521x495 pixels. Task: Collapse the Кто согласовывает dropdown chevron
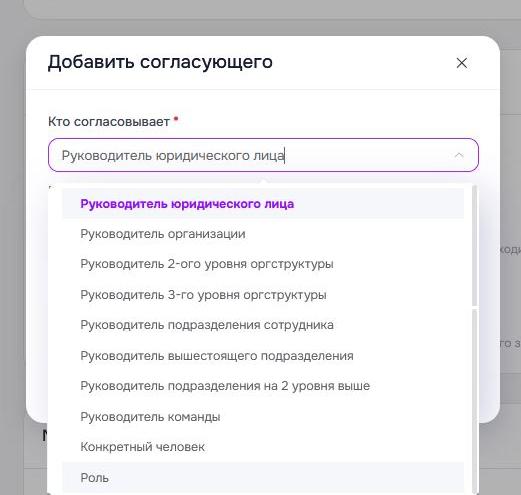(x=459, y=155)
